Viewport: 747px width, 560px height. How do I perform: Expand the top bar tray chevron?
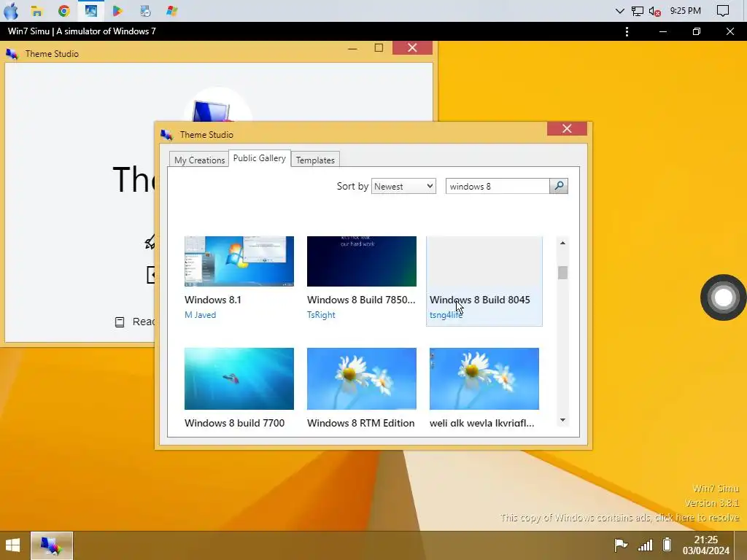click(x=620, y=11)
